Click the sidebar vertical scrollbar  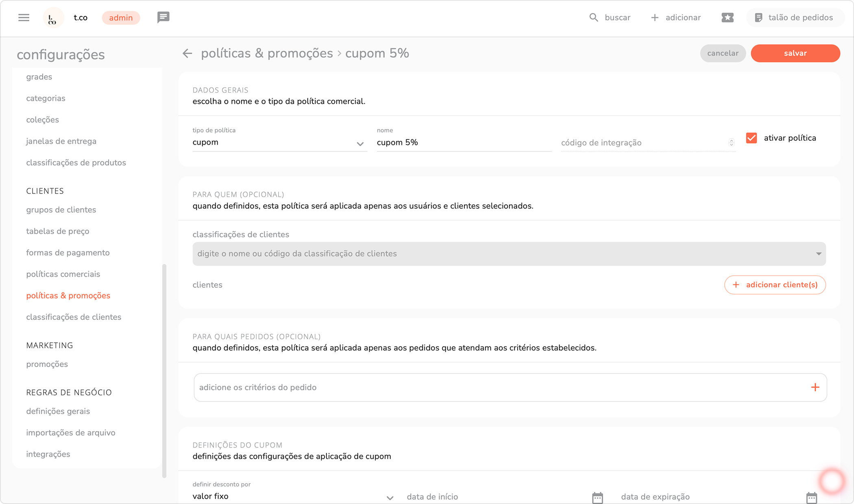point(164,370)
